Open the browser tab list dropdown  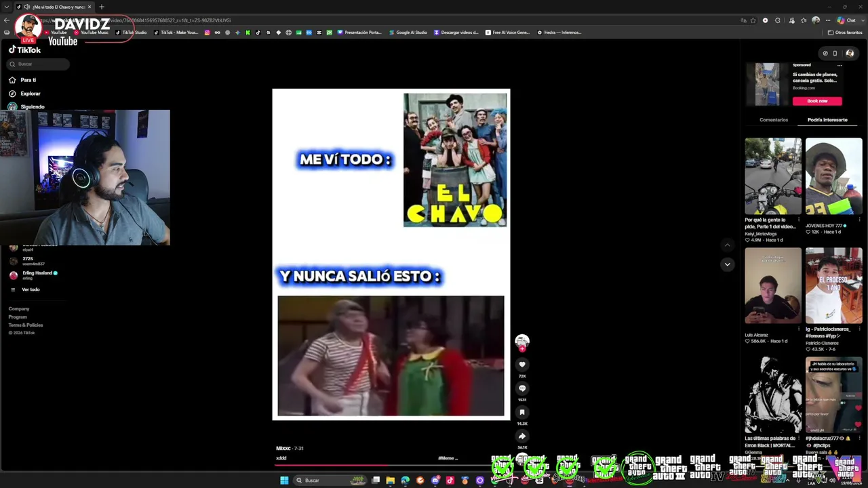tap(7, 7)
